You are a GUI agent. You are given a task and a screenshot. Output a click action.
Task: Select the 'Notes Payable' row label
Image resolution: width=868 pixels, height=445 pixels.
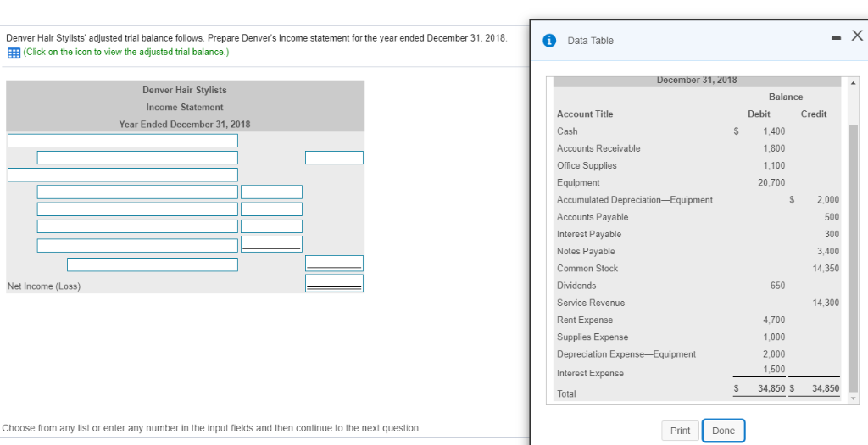[586, 251]
